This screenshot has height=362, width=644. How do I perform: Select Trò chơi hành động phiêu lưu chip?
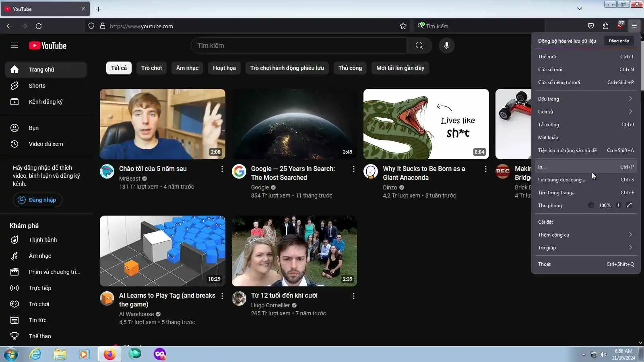[x=287, y=68]
